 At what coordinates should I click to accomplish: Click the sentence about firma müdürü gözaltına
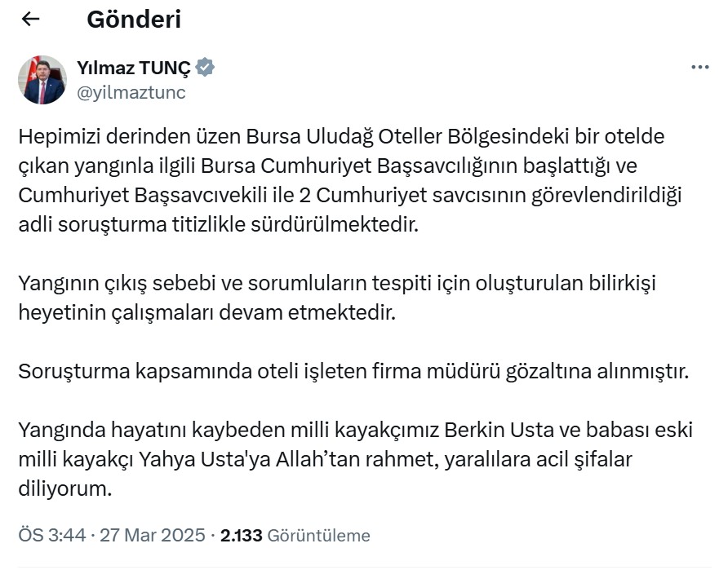355,372
